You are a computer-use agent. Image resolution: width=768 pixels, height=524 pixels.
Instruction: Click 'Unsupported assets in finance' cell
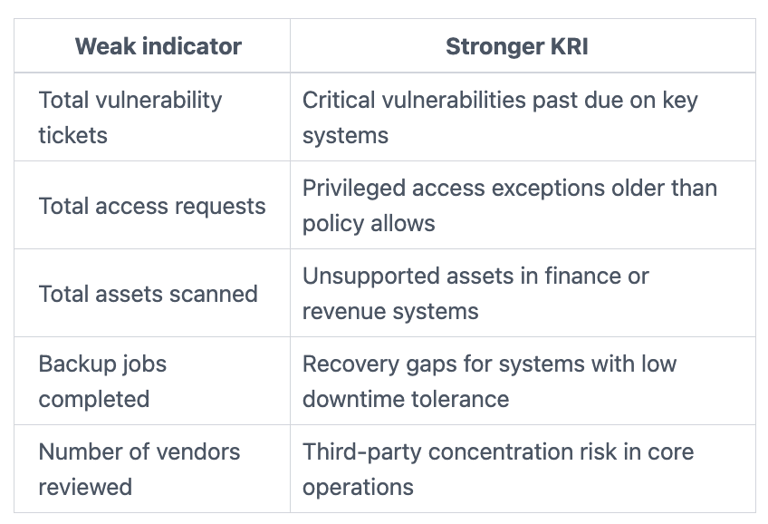pyautogui.click(x=475, y=276)
